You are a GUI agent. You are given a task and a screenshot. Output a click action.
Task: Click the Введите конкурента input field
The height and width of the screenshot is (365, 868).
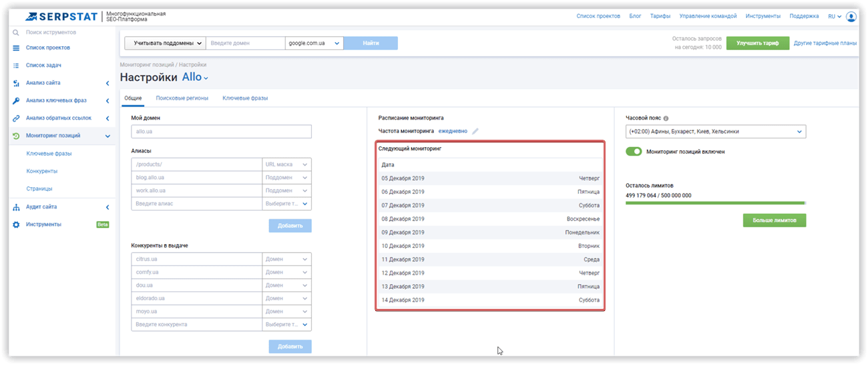coord(197,324)
